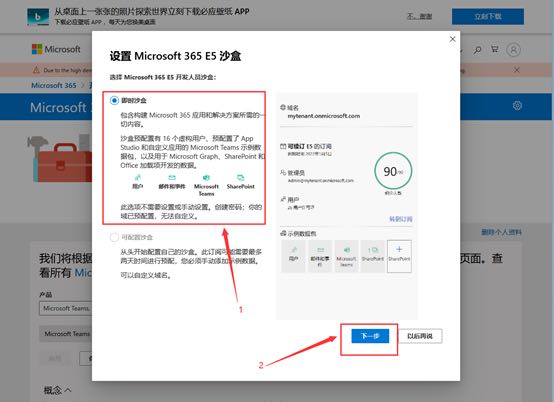The image size is (554, 402).
Task: Open the account profile avatar icon
Action: pos(513,49)
